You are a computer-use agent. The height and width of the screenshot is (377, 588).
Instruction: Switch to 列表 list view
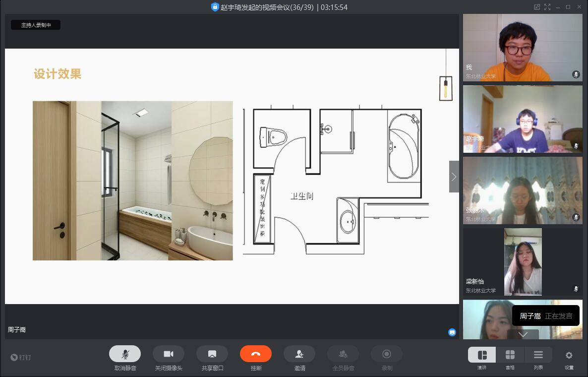pyautogui.click(x=538, y=355)
